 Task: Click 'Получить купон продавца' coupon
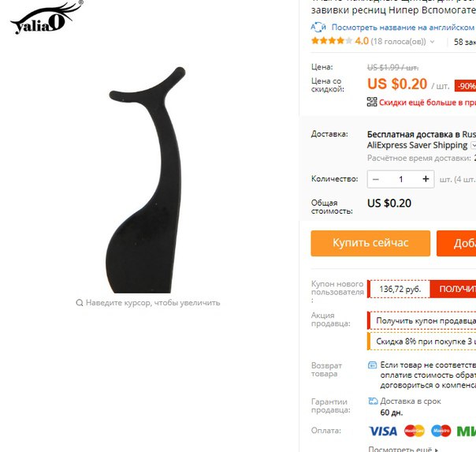[422, 320]
